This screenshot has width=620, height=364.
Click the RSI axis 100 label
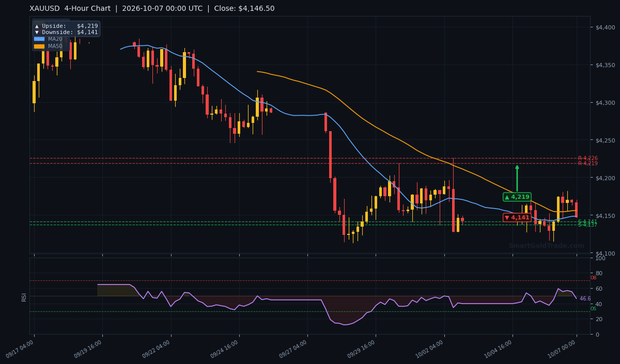tap(600, 258)
